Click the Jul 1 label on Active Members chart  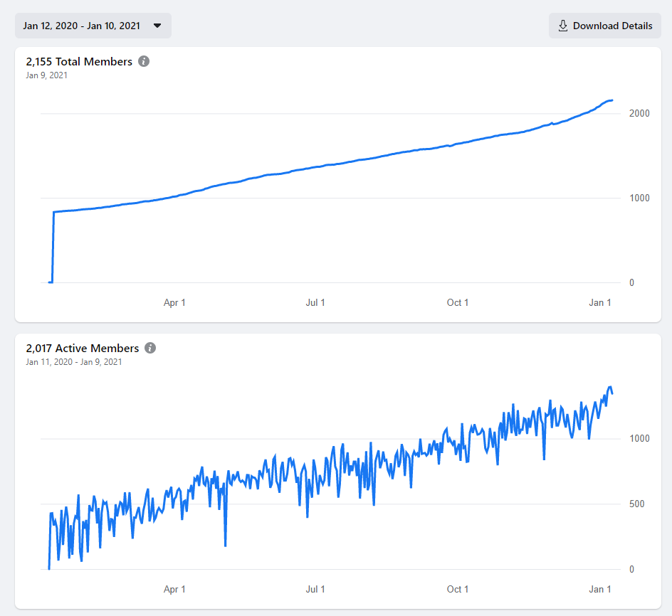click(x=315, y=589)
